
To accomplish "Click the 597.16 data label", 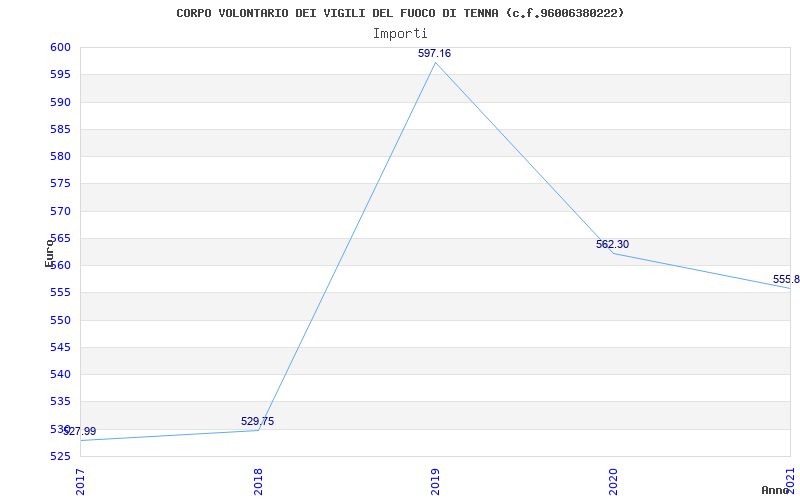I will (x=434, y=53).
